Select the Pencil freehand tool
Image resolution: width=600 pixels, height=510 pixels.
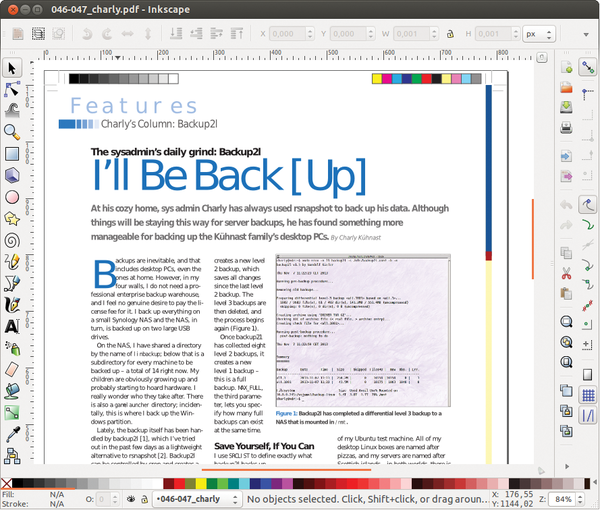(12, 262)
